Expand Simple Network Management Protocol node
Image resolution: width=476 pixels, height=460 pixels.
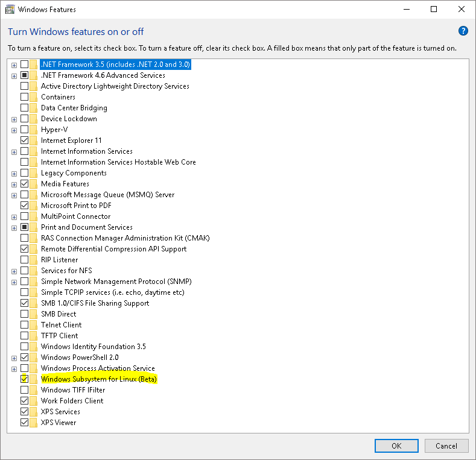coord(14,283)
